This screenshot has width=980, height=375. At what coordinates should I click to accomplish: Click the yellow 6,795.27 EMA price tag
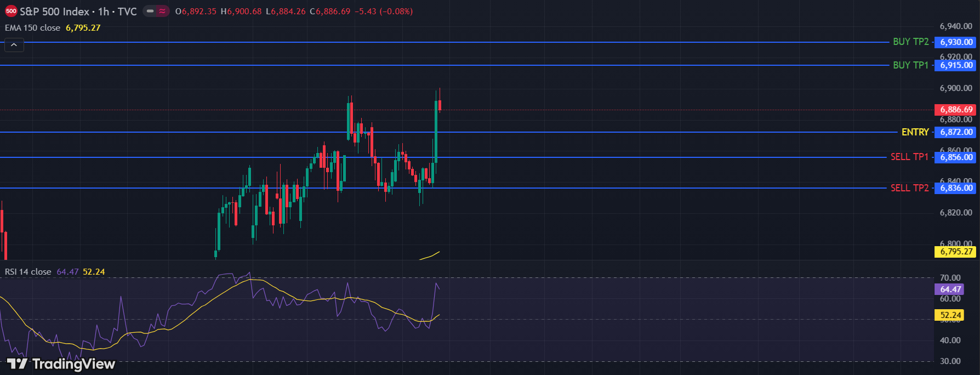click(x=956, y=252)
